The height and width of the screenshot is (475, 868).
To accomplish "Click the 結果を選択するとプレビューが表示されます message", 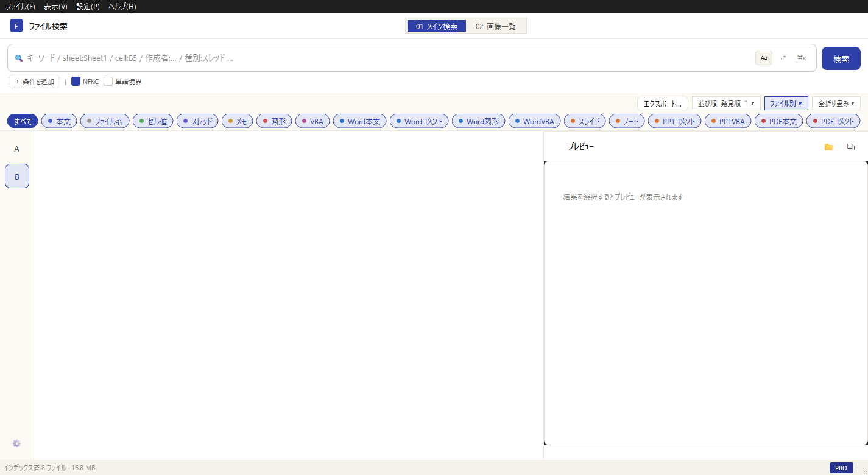I will (x=623, y=197).
